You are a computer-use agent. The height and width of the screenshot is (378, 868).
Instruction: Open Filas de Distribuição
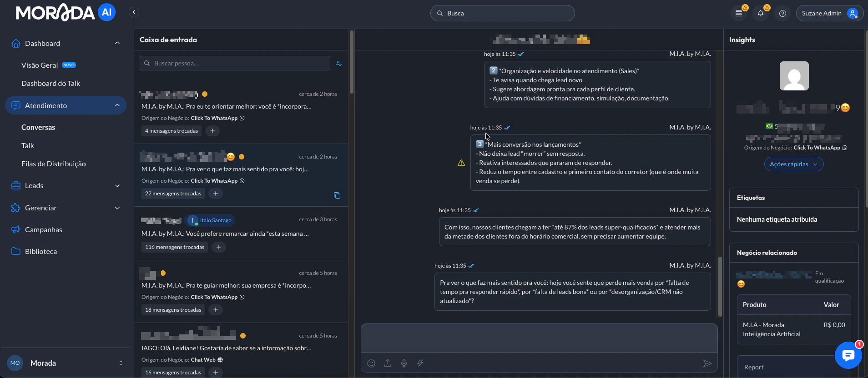[54, 164]
